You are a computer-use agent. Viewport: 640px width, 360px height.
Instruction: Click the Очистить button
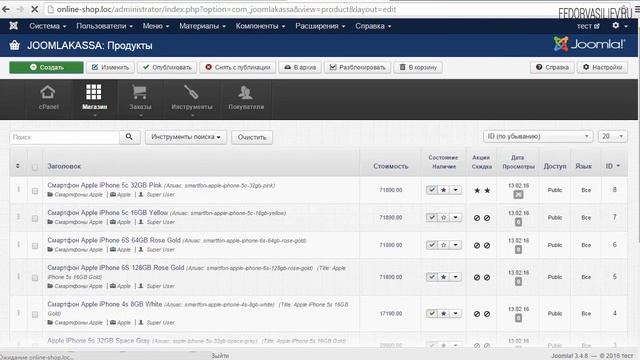click(x=252, y=137)
